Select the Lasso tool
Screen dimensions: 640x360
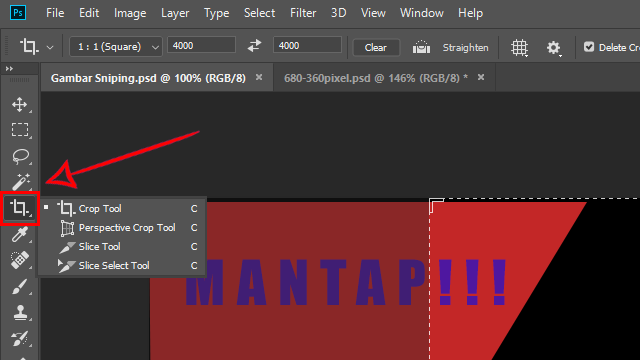[x=20, y=156]
